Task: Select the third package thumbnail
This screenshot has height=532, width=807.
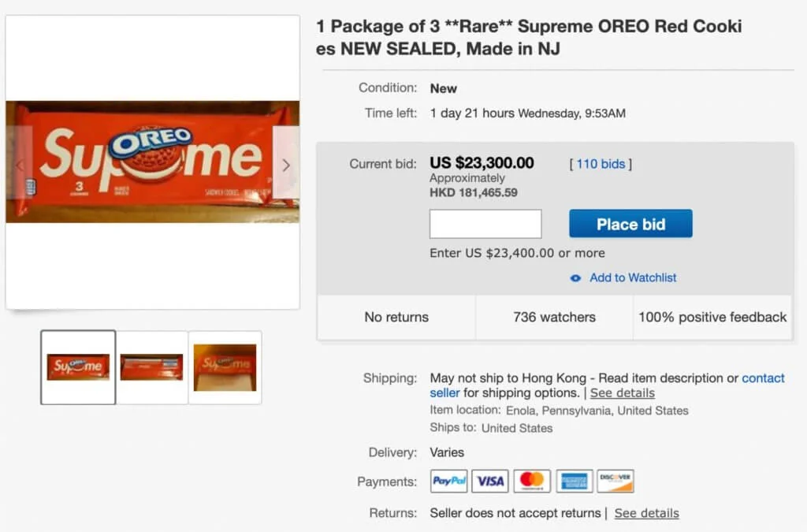Action: coord(225,366)
